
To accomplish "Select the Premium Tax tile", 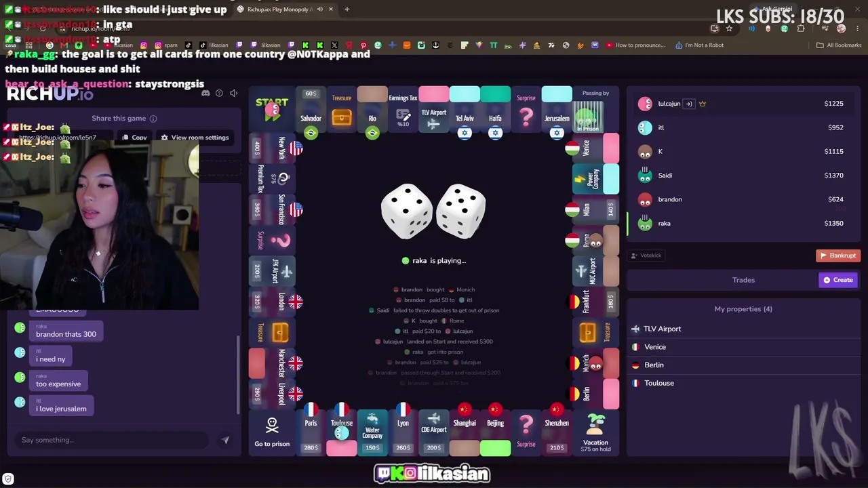I will (272, 179).
